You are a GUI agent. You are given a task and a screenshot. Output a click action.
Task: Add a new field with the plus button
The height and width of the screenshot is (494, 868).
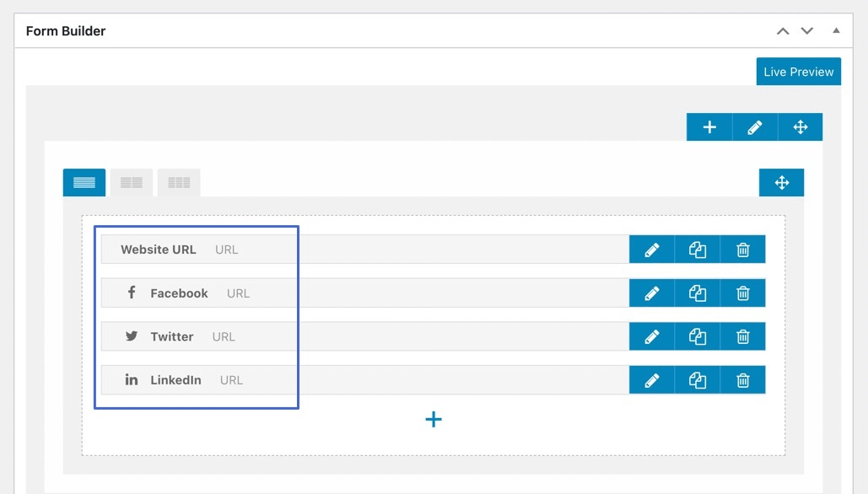[x=434, y=419]
